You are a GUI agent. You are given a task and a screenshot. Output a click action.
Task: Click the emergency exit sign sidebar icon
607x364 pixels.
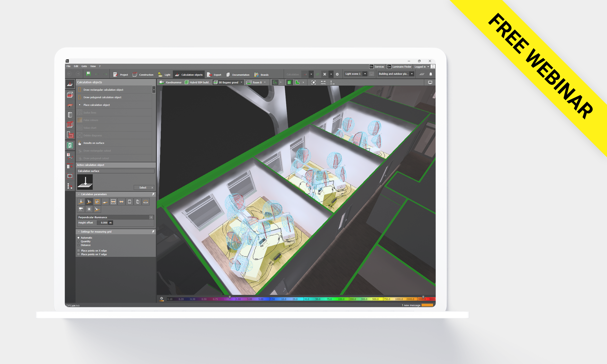(70, 145)
